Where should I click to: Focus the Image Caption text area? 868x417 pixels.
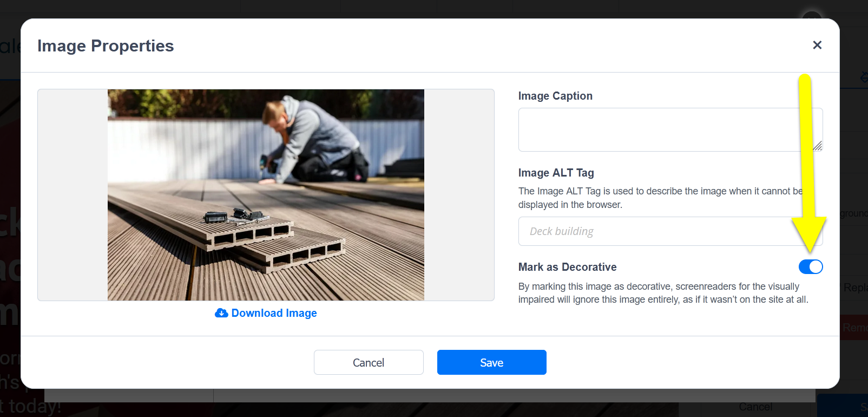(670, 129)
